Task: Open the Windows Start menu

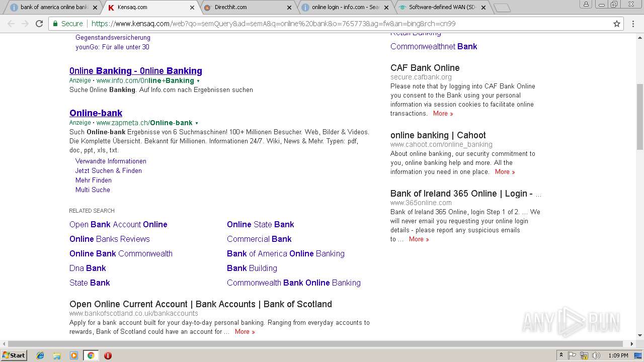Action: click(14, 355)
